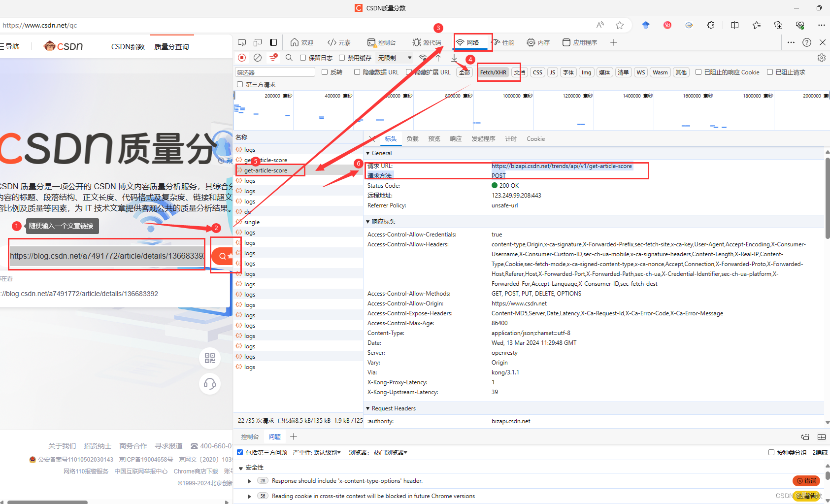Image resolution: width=830 pixels, height=504 pixels.
Task: Open the browser Settings and more menu
Action: click(x=822, y=25)
